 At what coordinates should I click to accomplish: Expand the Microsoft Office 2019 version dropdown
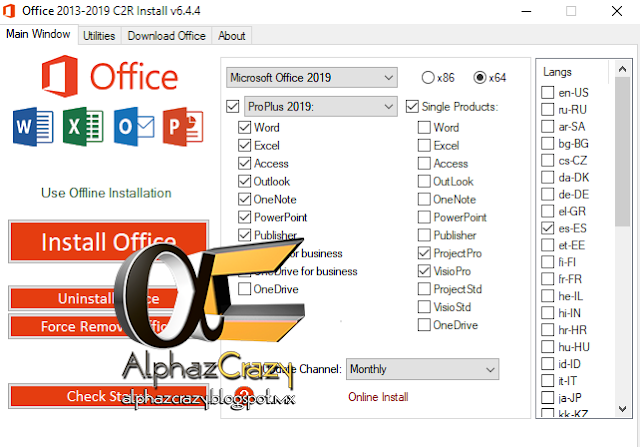tap(312, 78)
